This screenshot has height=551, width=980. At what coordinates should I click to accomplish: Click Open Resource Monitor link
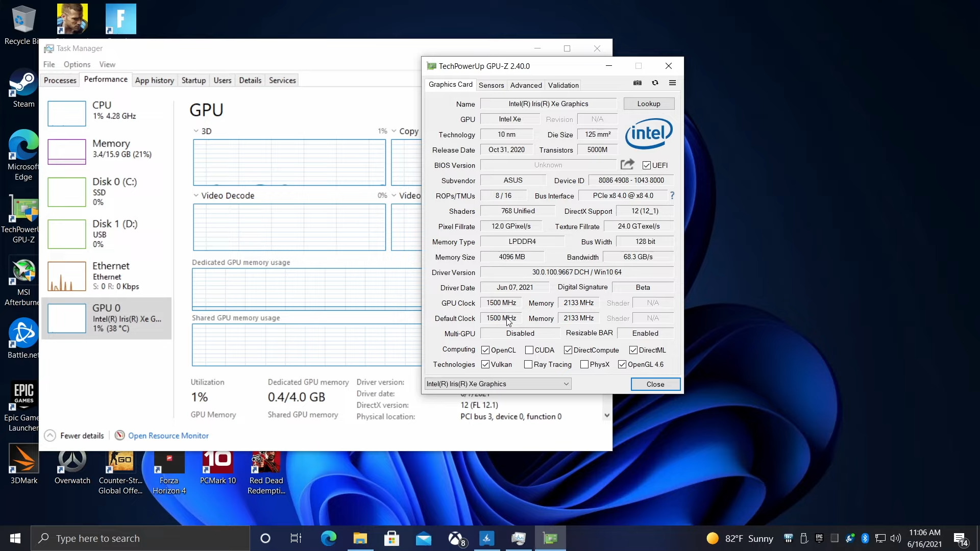(168, 436)
